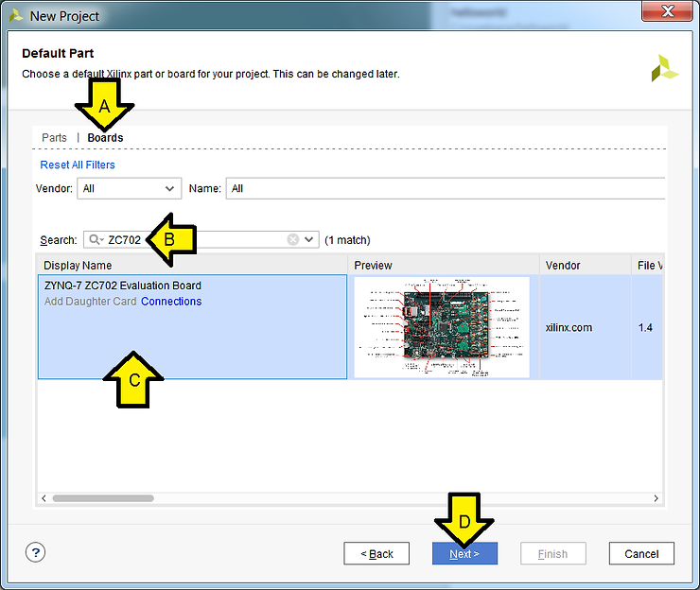This screenshot has width=700, height=590.
Task: Click the left arrow of the horizontal scrollbar
Action: click(44, 498)
